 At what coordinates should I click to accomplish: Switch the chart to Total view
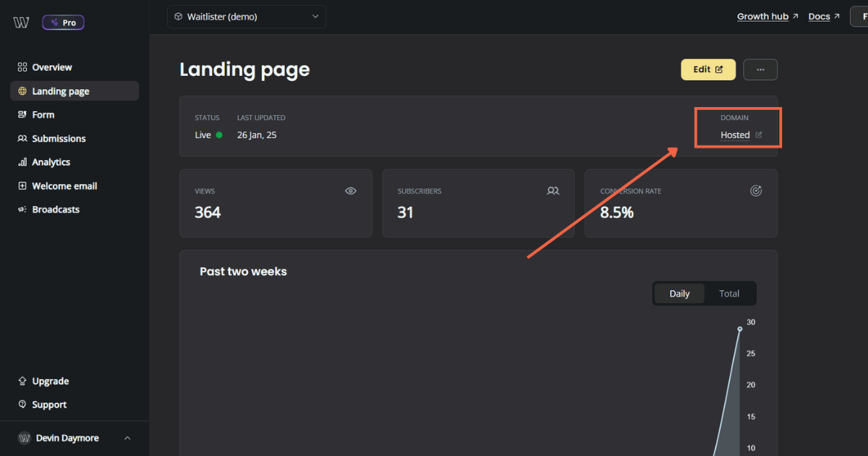(x=729, y=293)
